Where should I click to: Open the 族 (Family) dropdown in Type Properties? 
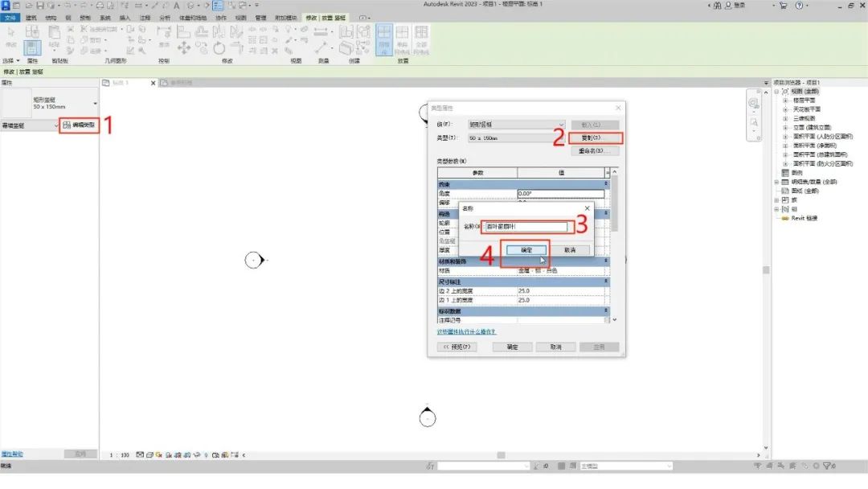(516, 125)
